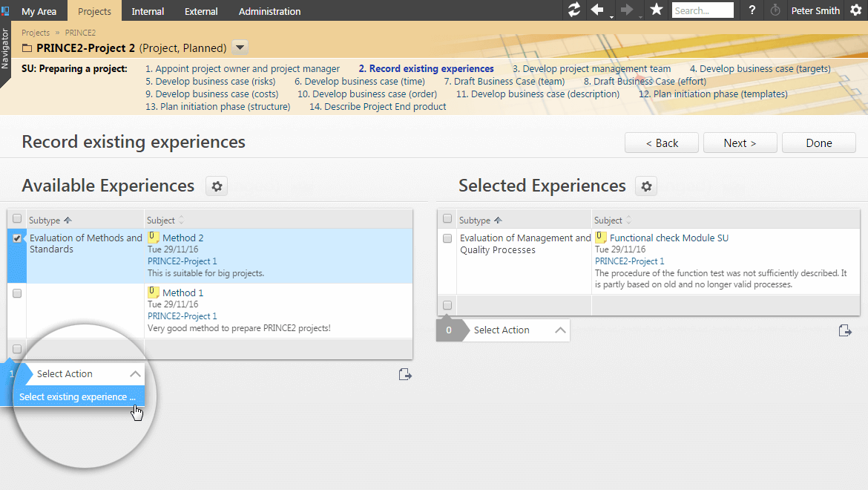Sort Available Experiences by Subject arrows
This screenshot has width=868, height=490.
pyautogui.click(x=181, y=220)
